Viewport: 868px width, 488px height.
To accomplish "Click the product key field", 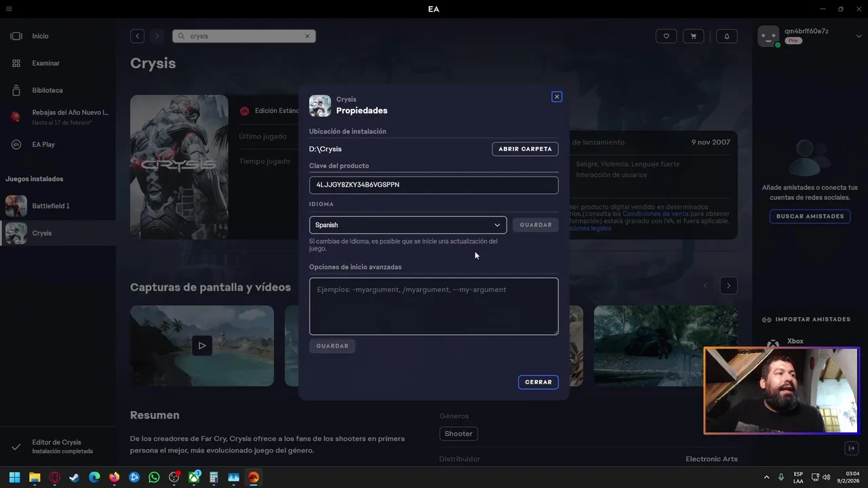I will [434, 185].
